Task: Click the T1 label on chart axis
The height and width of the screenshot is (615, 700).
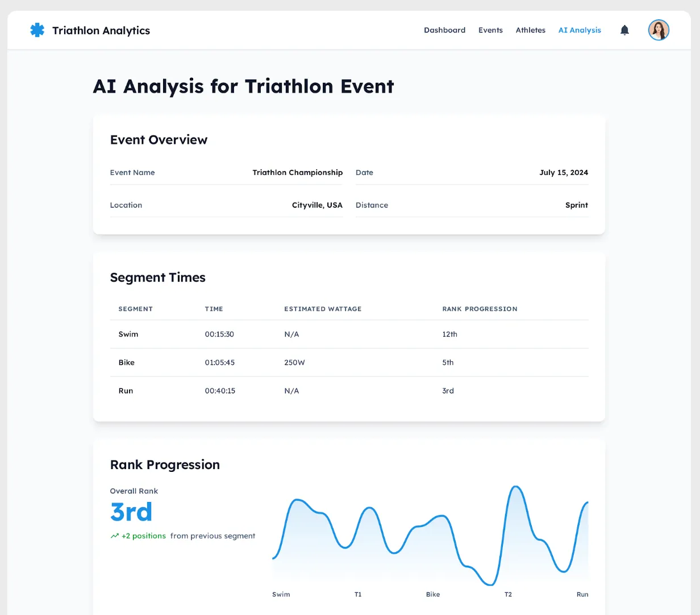Action: coord(358,595)
